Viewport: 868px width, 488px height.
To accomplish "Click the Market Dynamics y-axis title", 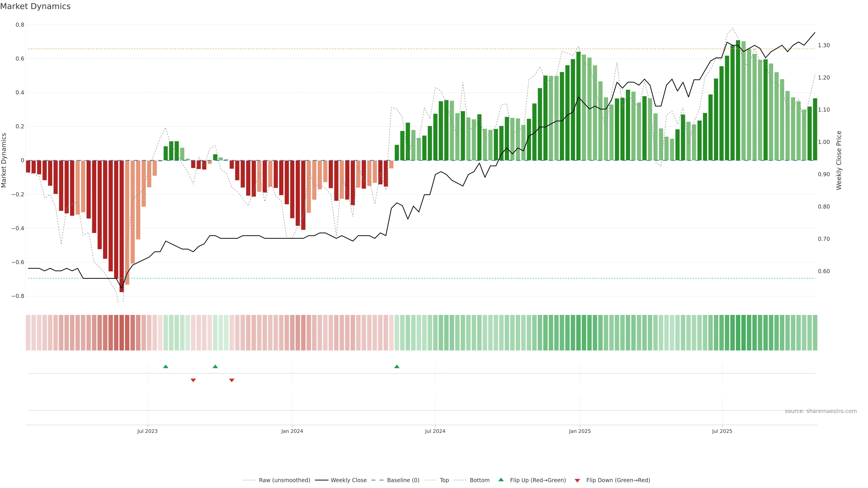I will pyautogui.click(x=4, y=160).
